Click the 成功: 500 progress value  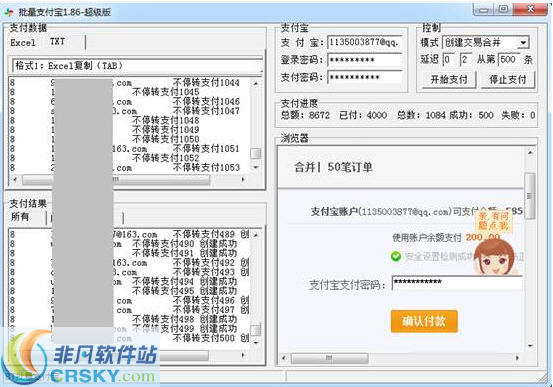pyautogui.click(x=471, y=115)
